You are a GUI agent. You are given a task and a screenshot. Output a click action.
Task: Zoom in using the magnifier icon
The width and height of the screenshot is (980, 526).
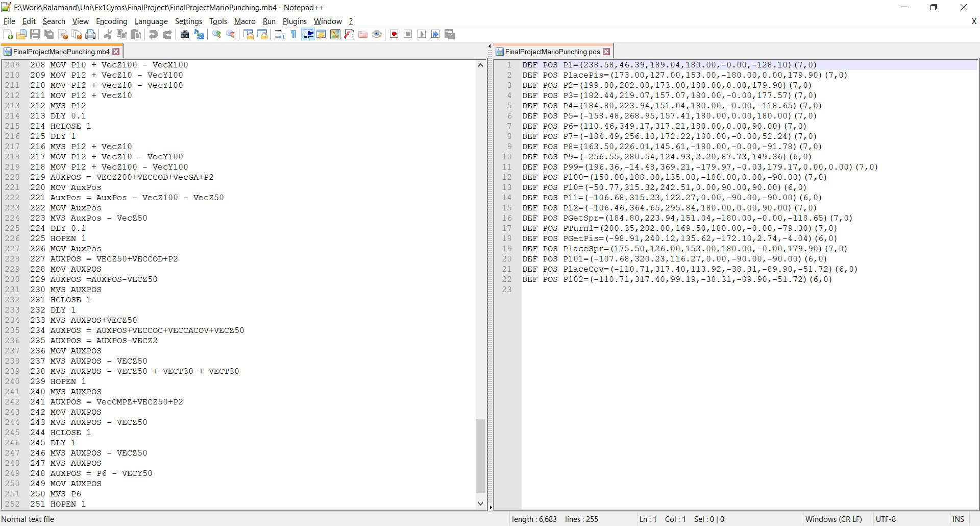click(216, 34)
